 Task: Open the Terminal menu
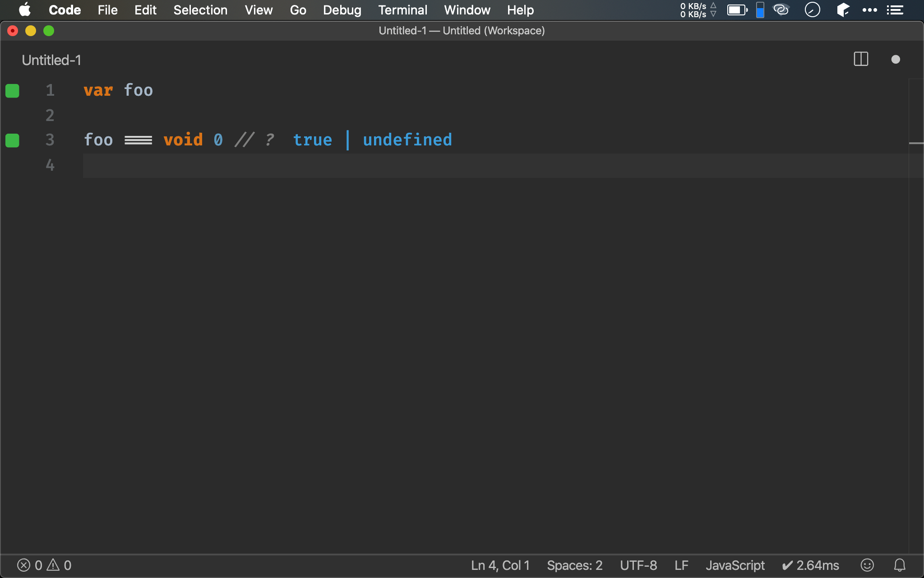[402, 10]
